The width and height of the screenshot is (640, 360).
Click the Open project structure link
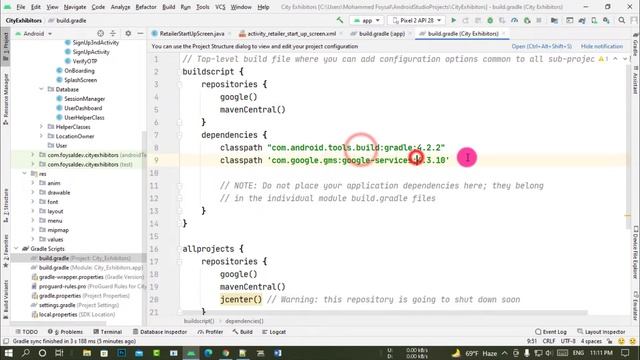(541, 47)
